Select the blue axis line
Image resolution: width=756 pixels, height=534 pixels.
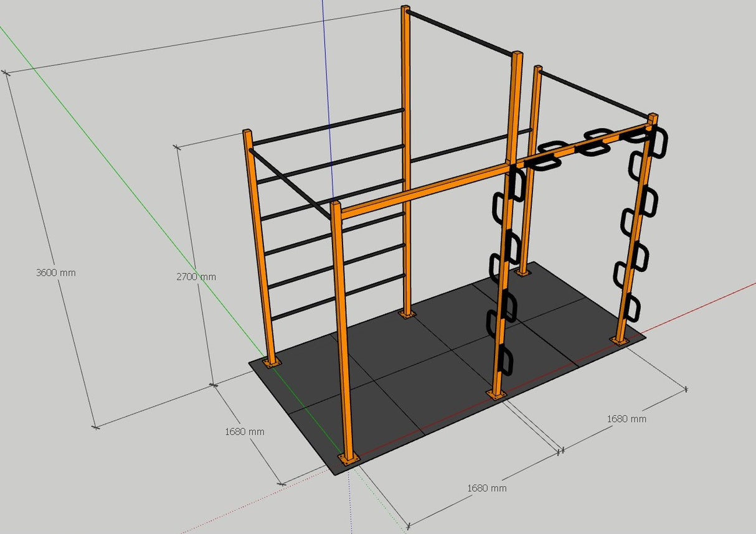pos(324,37)
